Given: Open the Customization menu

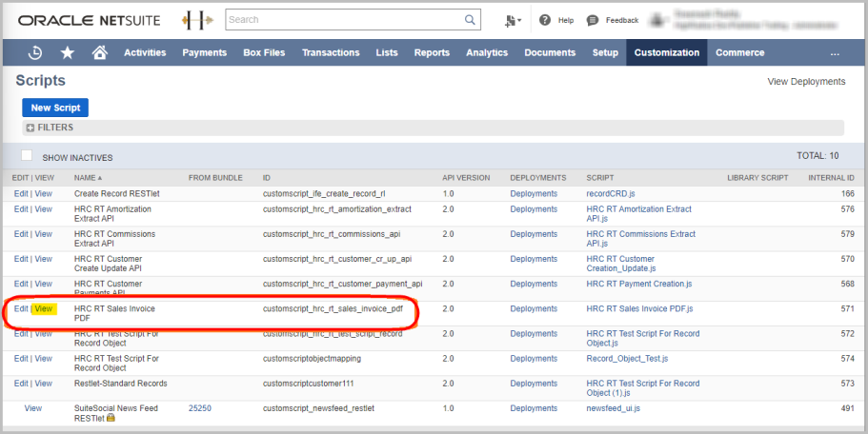Looking at the screenshot, I should pyautogui.click(x=666, y=53).
